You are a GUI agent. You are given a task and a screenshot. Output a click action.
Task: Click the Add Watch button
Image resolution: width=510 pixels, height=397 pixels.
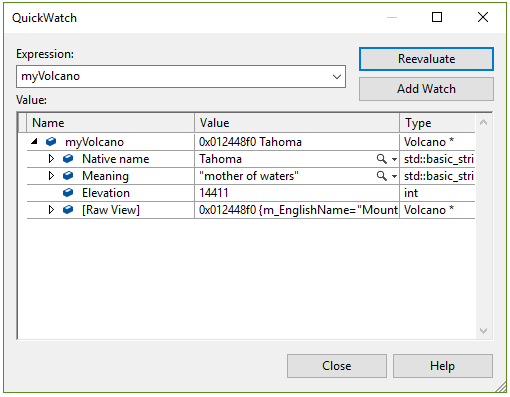(426, 89)
